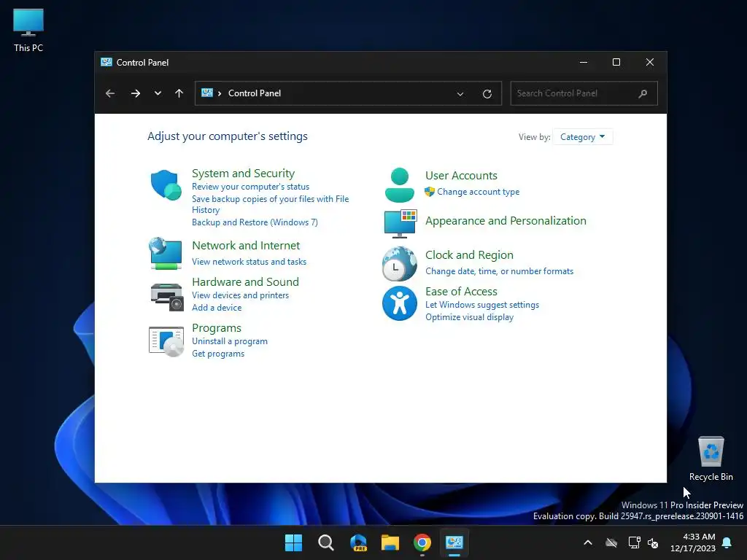Go forward with the forward arrow
747x560 pixels.
(x=136, y=93)
